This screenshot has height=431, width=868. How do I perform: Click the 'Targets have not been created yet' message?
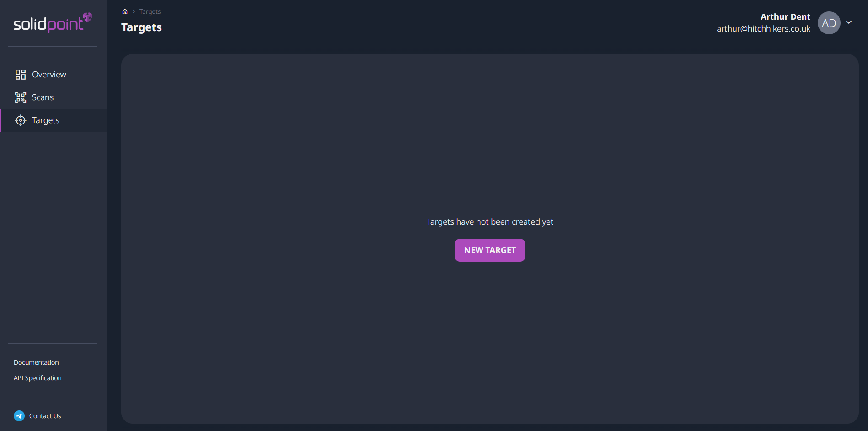tap(490, 222)
